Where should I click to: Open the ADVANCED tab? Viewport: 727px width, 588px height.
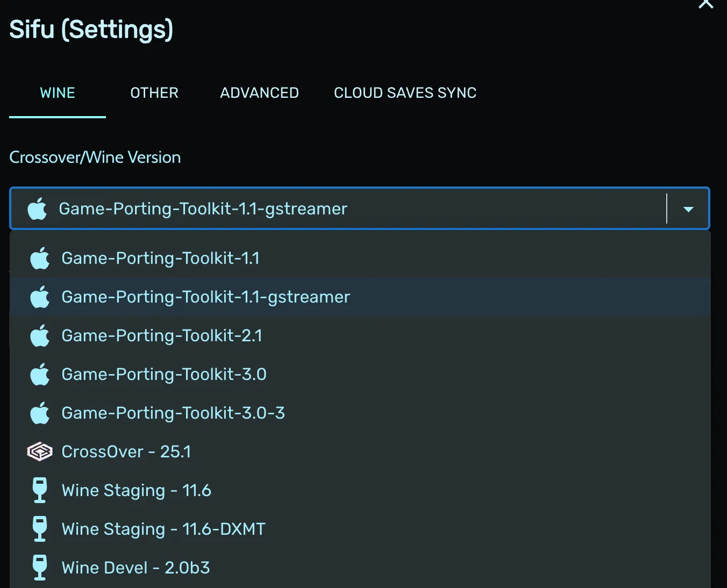pos(259,93)
